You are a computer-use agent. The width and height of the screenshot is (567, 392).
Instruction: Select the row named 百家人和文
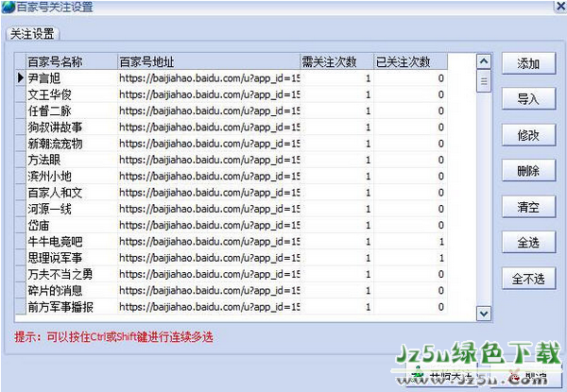pos(232,193)
